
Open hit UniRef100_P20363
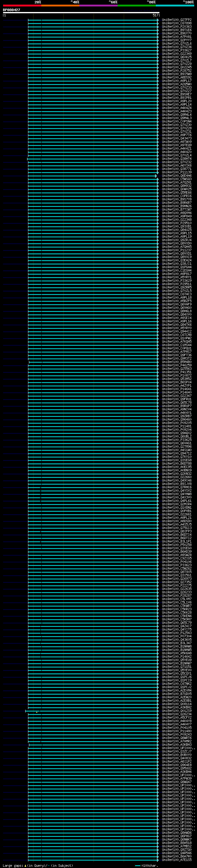pos(176,26)
